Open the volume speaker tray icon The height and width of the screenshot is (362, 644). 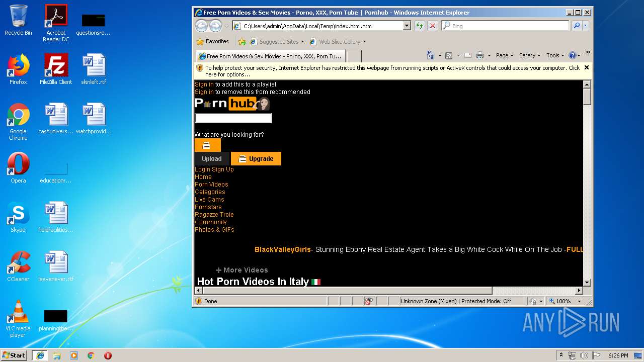[584, 355]
